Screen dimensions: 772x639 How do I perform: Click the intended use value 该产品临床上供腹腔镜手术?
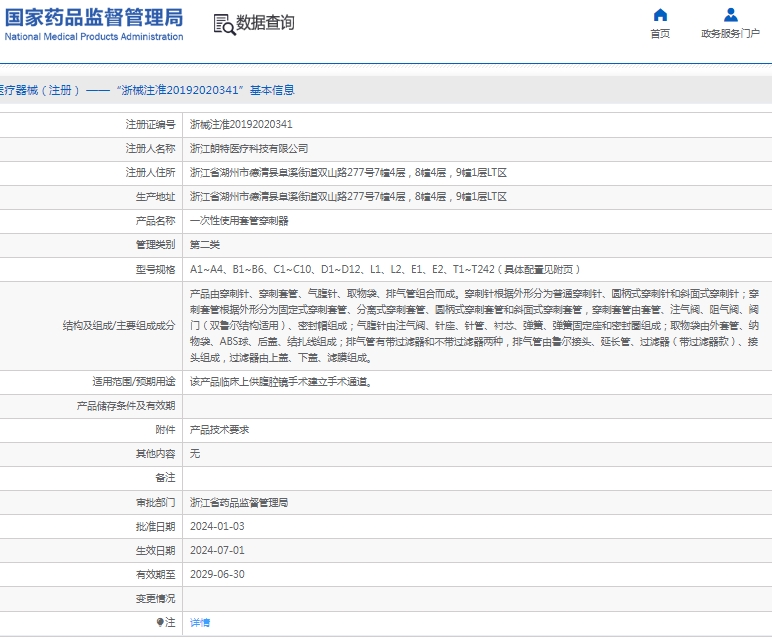[281, 382]
